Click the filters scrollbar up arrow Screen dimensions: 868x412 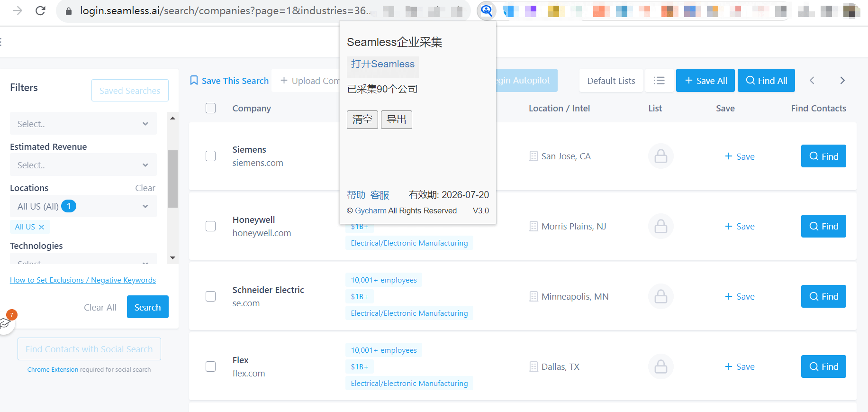click(172, 118)
